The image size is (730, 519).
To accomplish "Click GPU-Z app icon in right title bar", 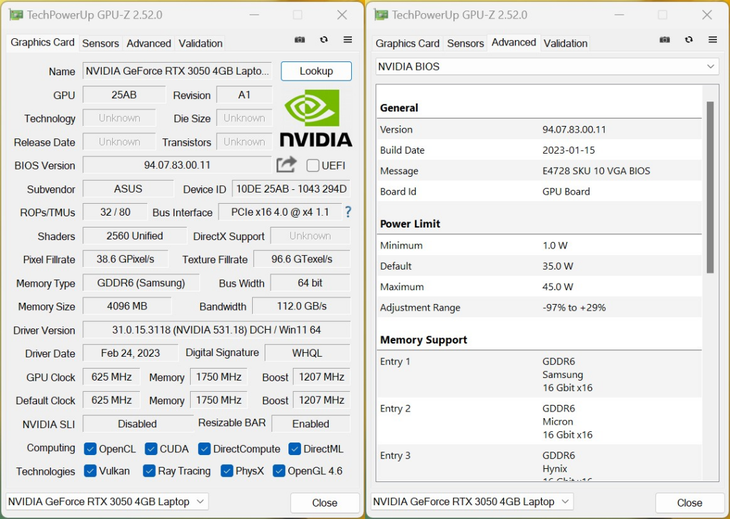I will pyautogui.click(x=381, y=15).
